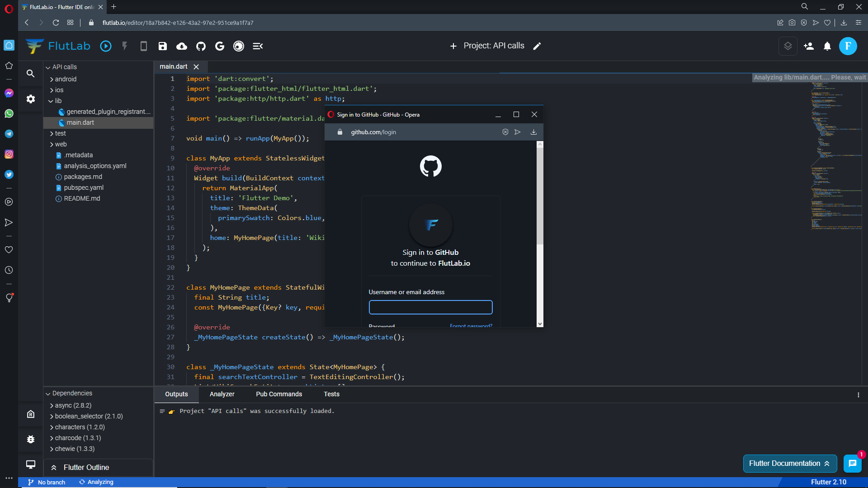Save the project with floppy icon
The height and width of the screenshot is (488, 868).
[x=163, y=46]
